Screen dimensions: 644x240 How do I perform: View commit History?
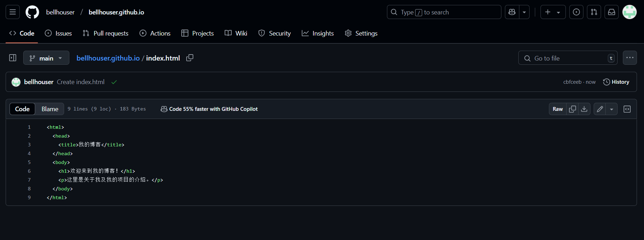616,82
